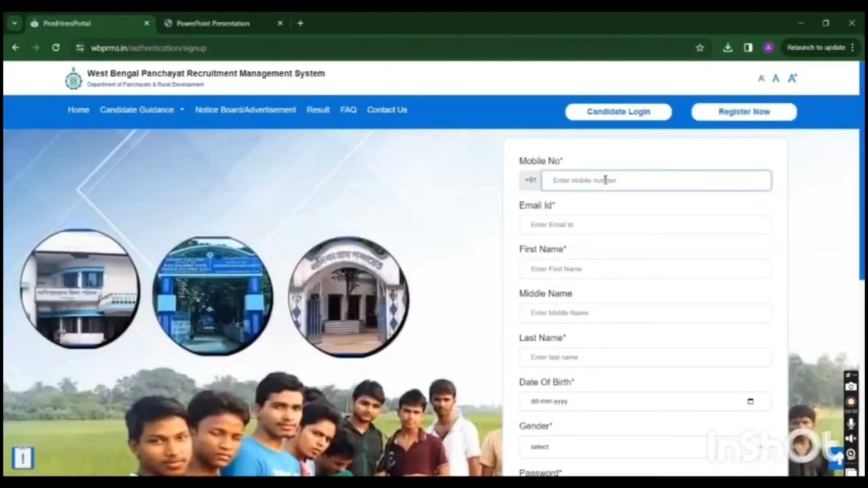Open the Result menu item
The width and height of the screenshot is (868, 488).
click(x=318, y=110)
